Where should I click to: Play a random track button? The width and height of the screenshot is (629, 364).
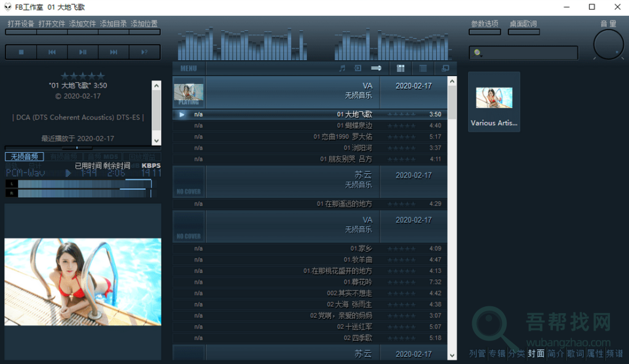click(x=144, y=52)
